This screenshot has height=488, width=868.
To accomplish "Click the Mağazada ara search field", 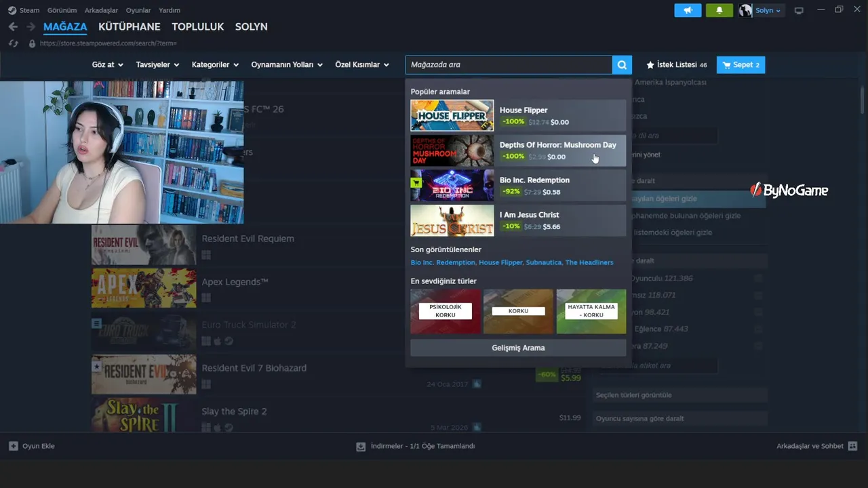I will (509, 65).
